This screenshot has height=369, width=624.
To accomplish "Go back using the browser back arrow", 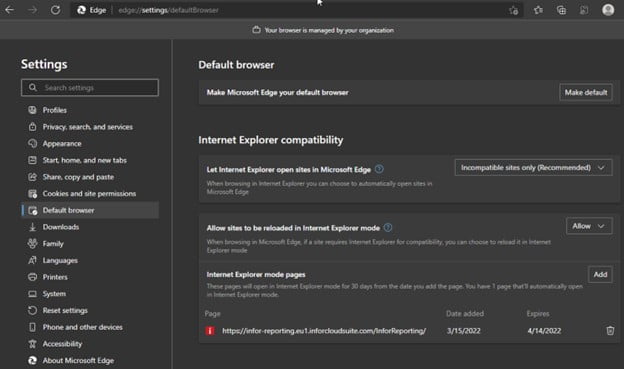I will coord(10,10).
